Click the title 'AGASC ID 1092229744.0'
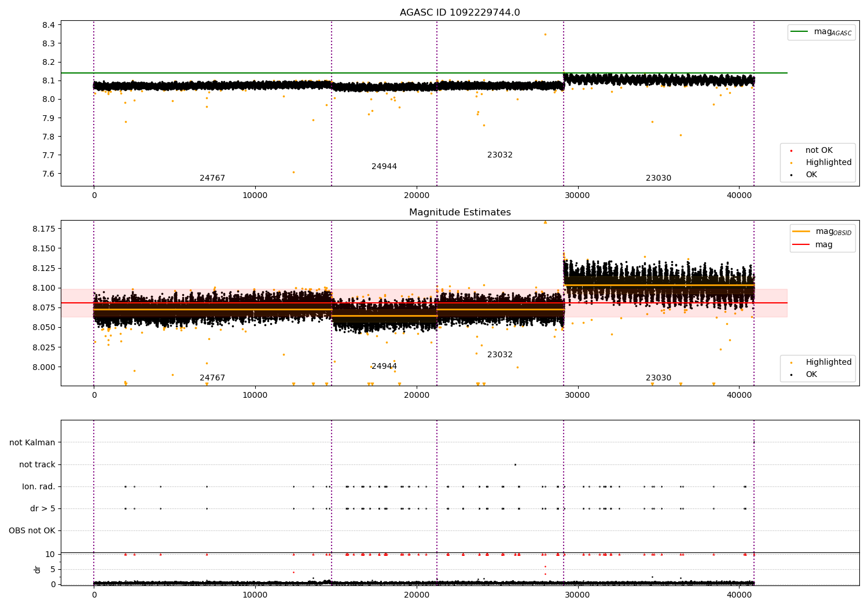Viewport: 868px width, 608px height. click(459, 13)
